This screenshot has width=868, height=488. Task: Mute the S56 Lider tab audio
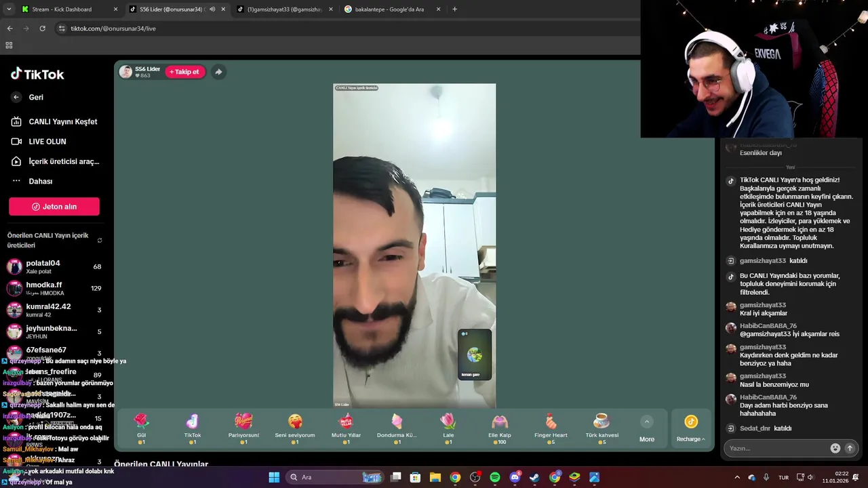pos(212,9)
